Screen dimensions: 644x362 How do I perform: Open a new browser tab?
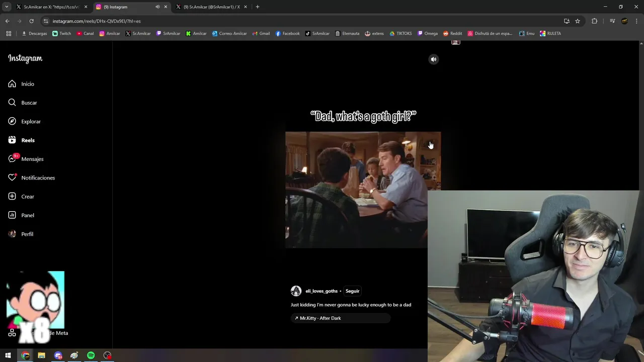click(258, 7)
